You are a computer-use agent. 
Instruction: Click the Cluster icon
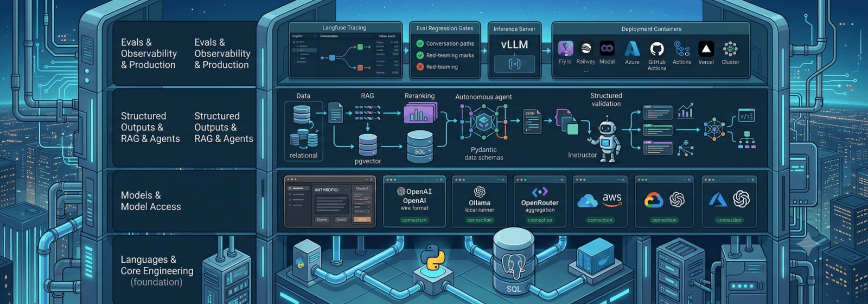coord(730,49)
